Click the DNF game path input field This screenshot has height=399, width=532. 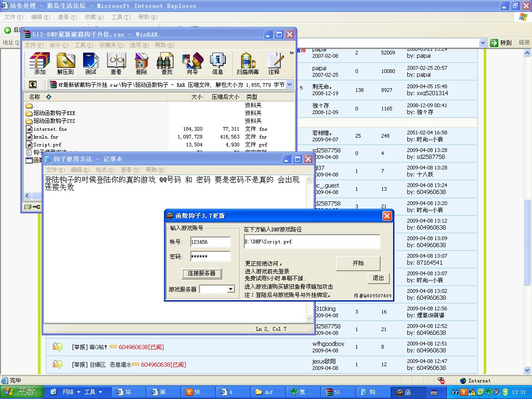[x=312, y=242]
